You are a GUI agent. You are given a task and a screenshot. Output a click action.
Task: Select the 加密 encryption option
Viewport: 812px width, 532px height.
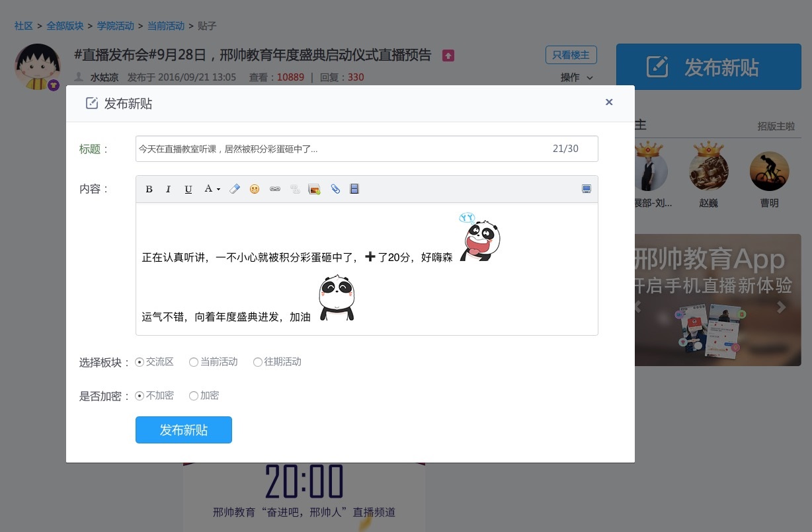click(193, 395)
